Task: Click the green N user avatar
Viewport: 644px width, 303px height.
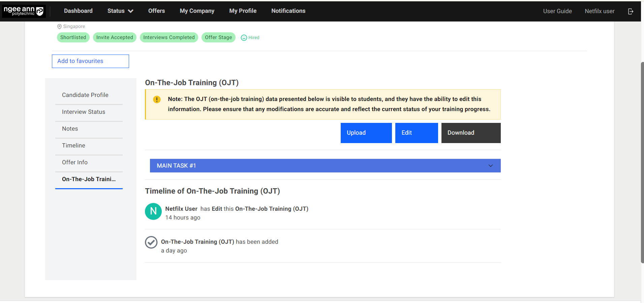Action: [x=153, y=211]
